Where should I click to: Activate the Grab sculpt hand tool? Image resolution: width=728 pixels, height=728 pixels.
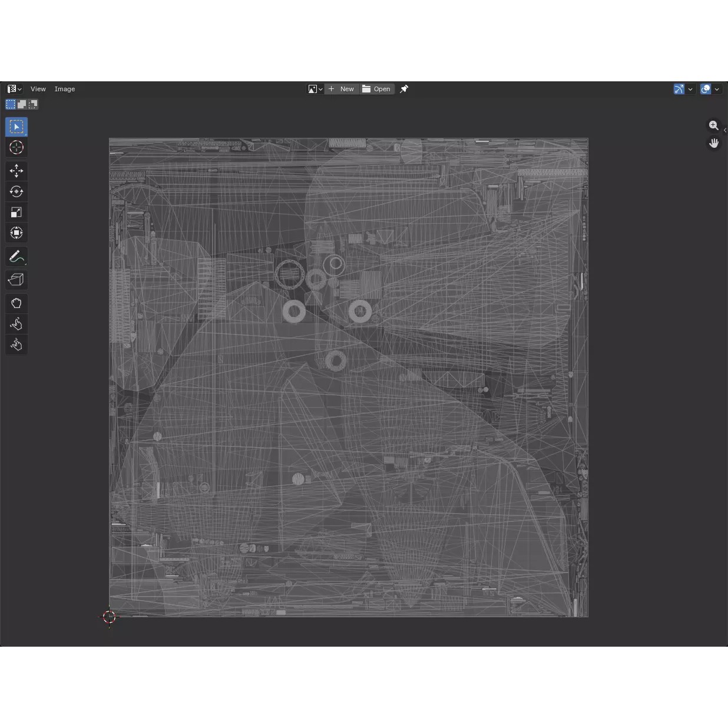click(x=16, y=303)
